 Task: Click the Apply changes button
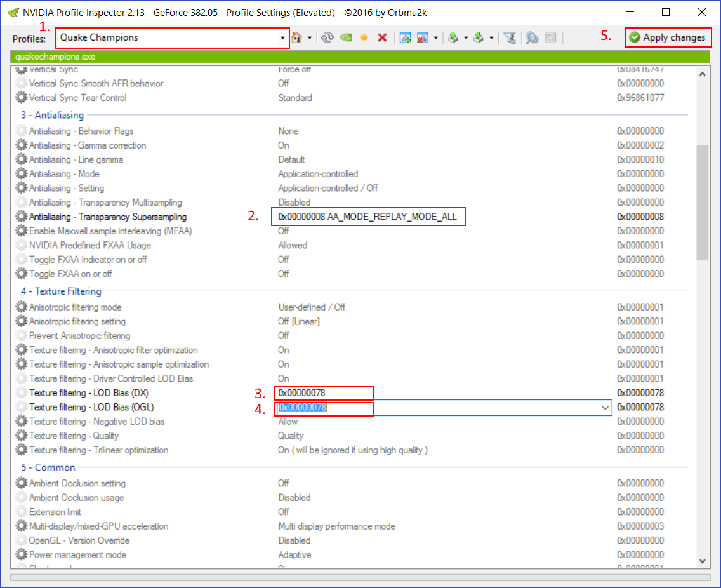[x=667, y=37]
